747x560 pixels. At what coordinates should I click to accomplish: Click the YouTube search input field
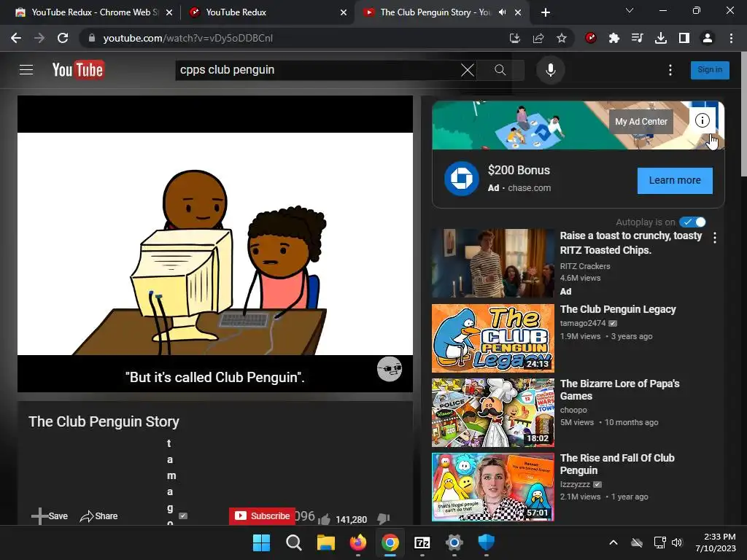pos(317,70)
